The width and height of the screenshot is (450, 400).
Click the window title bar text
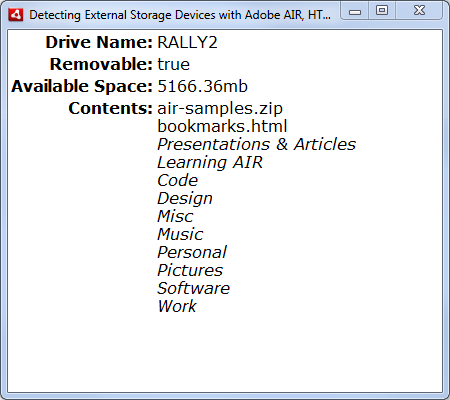pyautogui.click(x=180, y=15)
